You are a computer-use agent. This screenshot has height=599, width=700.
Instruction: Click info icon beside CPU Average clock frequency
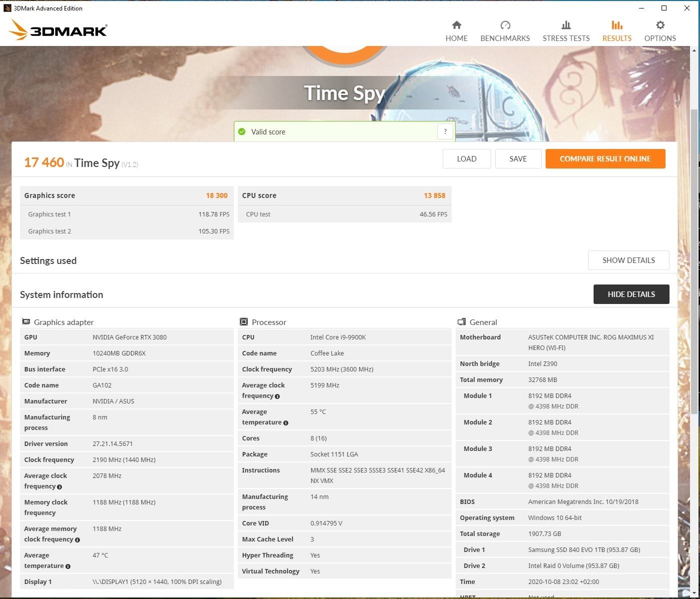(x=277, y=396)
